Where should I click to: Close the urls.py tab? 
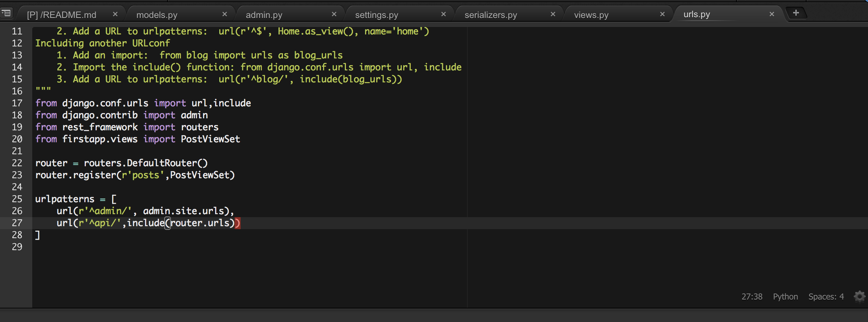772,14
